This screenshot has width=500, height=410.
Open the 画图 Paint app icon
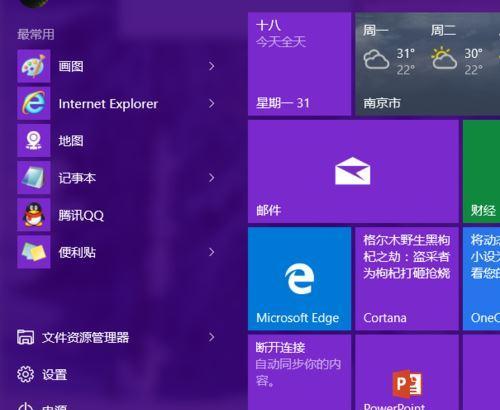pos(34,66)
